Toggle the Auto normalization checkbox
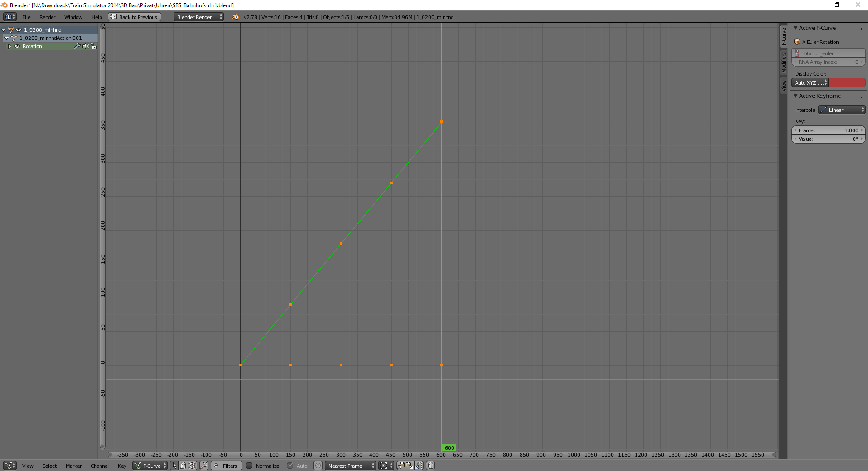The height and width of the screenshot is (471, 868). pos(290,466)
